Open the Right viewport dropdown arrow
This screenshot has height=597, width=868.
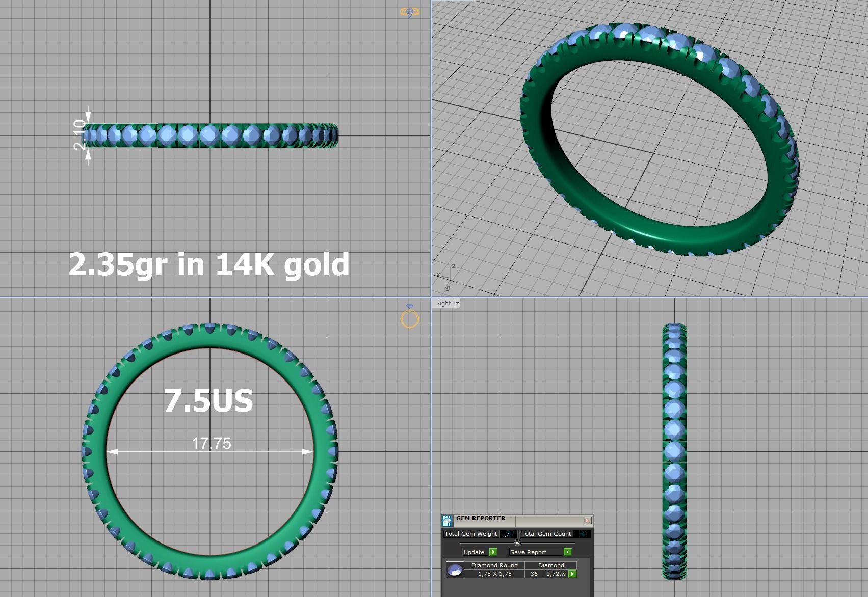click(457, 303)
